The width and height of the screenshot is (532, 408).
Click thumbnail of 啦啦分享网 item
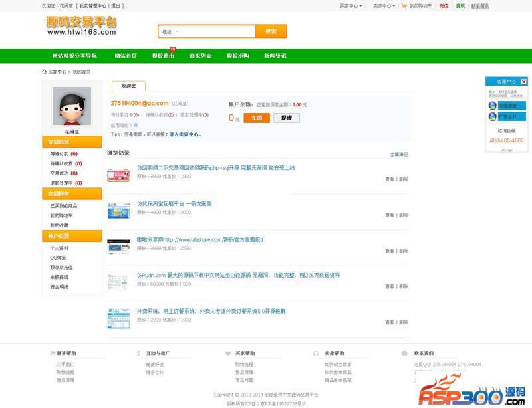click(x=118, y=247)
